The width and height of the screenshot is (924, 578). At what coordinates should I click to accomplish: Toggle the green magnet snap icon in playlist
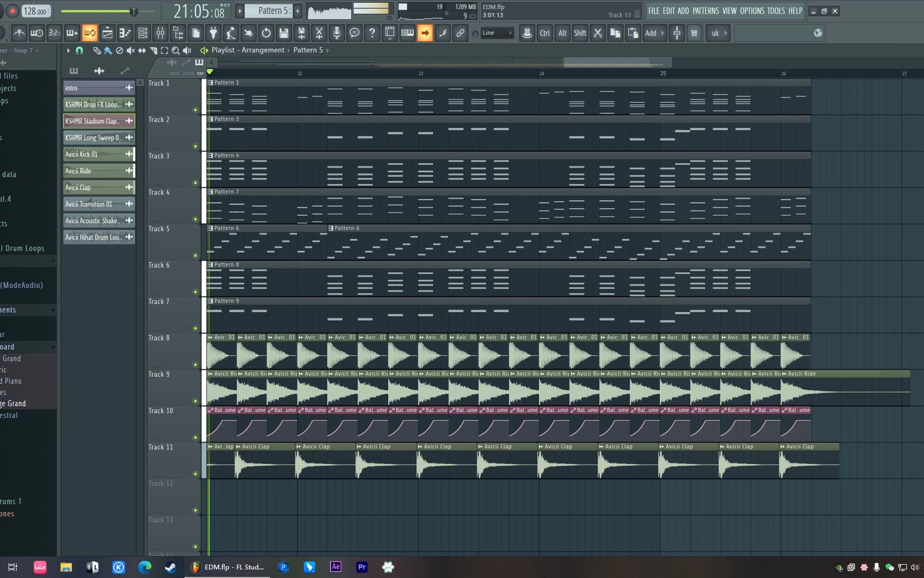coord(80,50)
